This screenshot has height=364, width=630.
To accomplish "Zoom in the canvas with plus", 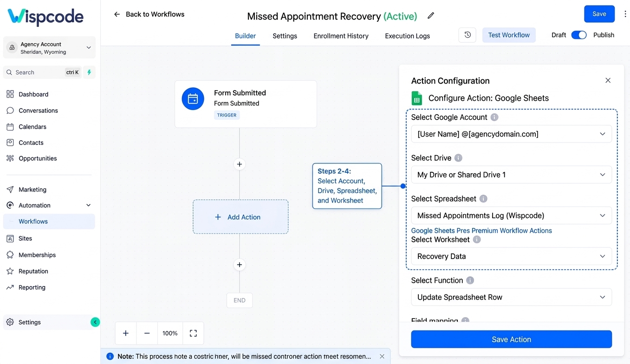I will tap(126, 333).
